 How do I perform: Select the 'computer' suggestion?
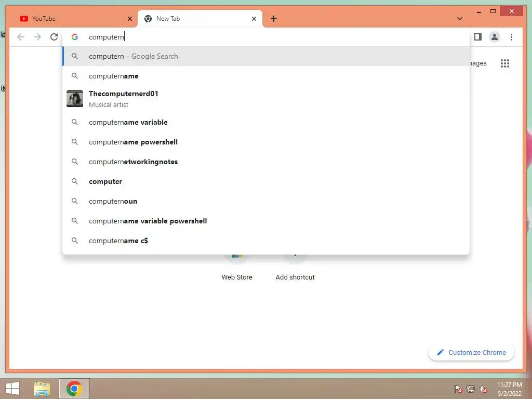(266, 181)
